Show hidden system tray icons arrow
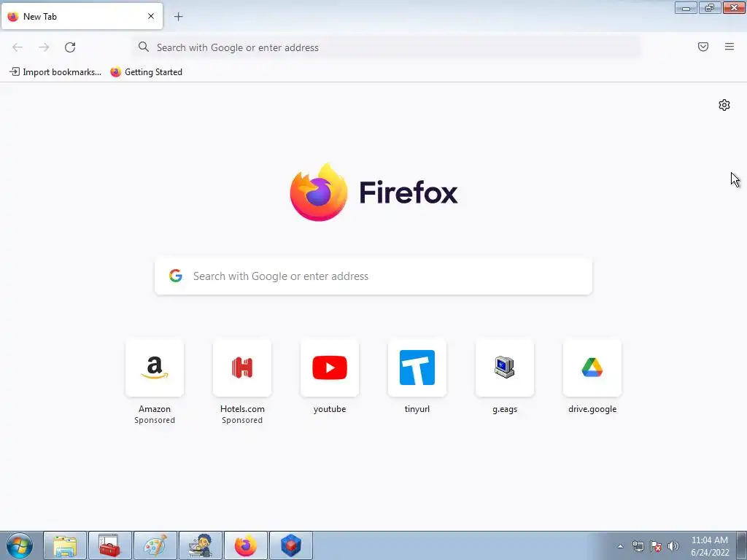Screen dimensions: 747x560 pyautogui.click(x=620, y=546)
